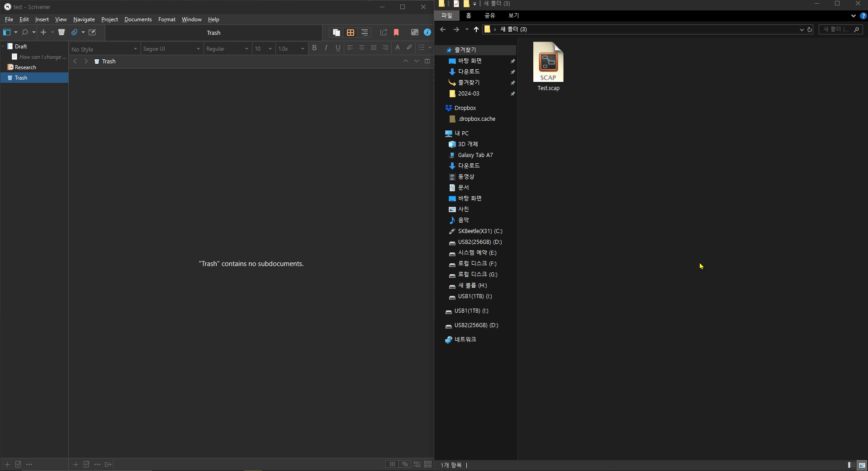Click the red Bookmark icon
Viewport: 868px width, 471px height.
[396, 33]
